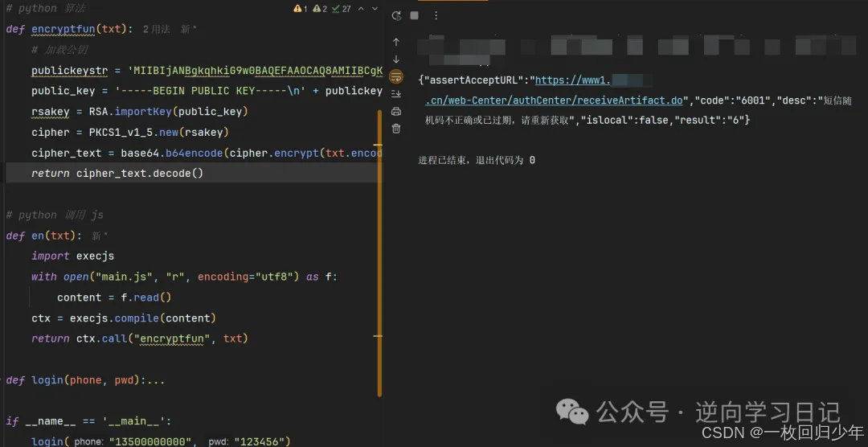Click the cipher_text base64 assignment line
The image size is (868, 447).
click(207, 153)
